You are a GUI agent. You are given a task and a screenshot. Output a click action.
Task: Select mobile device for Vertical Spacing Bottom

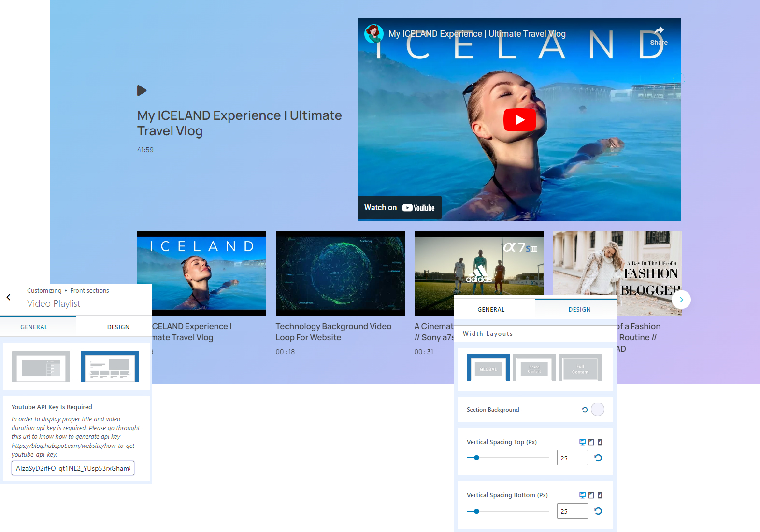[600, 495]
